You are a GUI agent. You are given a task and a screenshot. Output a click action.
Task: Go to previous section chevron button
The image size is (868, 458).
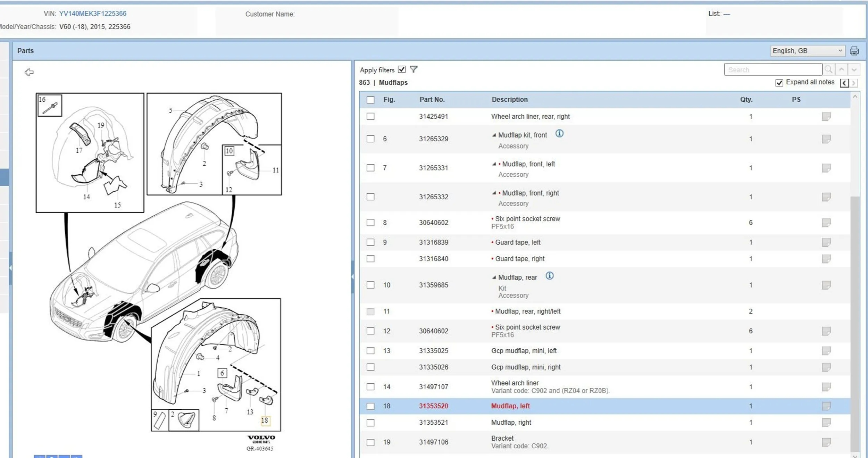pyautogui.click(x=844, y=83)
